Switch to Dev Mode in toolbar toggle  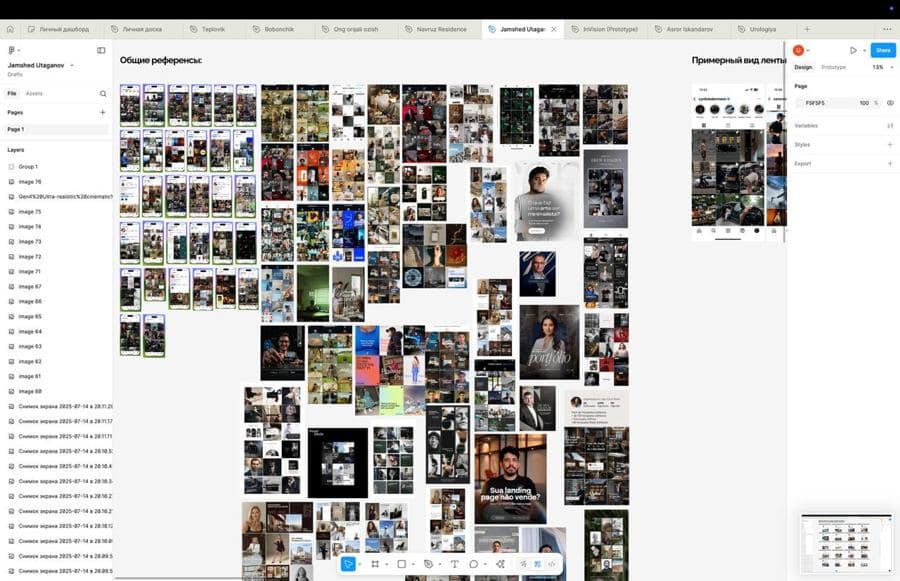tap(552, 564)
